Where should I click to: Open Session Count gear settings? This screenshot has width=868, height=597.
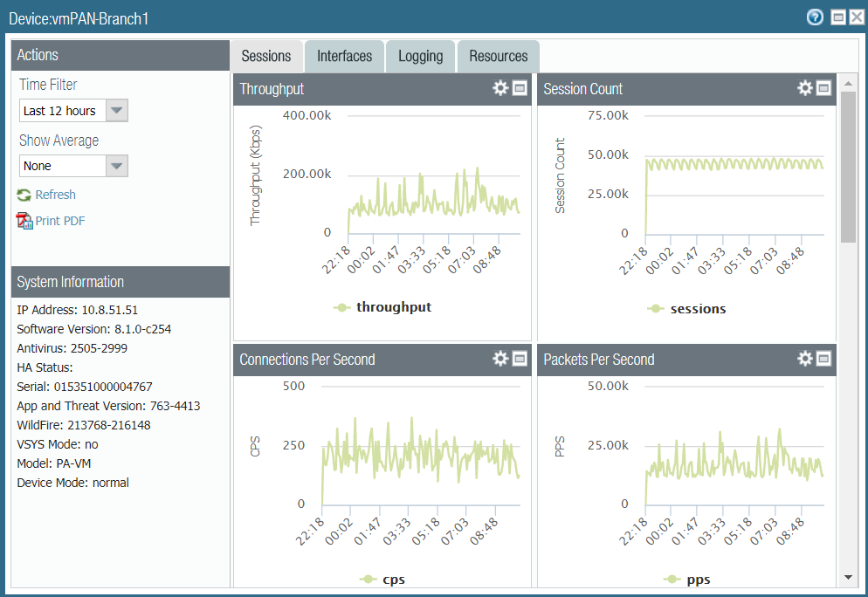click(805, 88)
